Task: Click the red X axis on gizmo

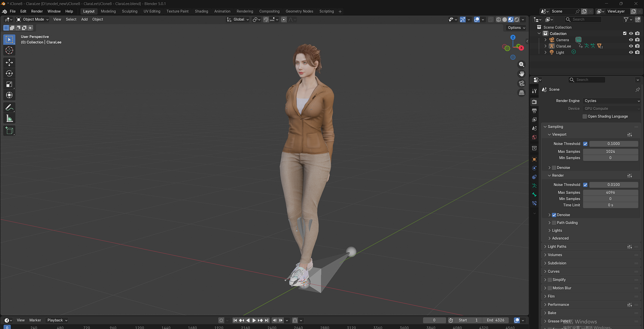Action: point(521,48)
